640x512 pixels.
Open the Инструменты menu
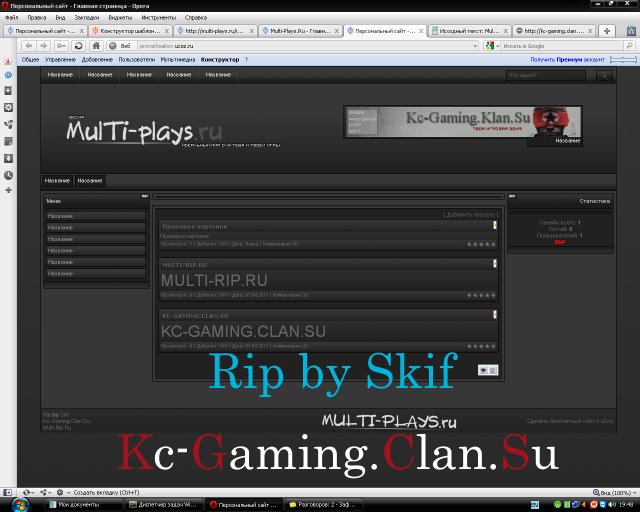pyautogui.click(x=158, y=18)
